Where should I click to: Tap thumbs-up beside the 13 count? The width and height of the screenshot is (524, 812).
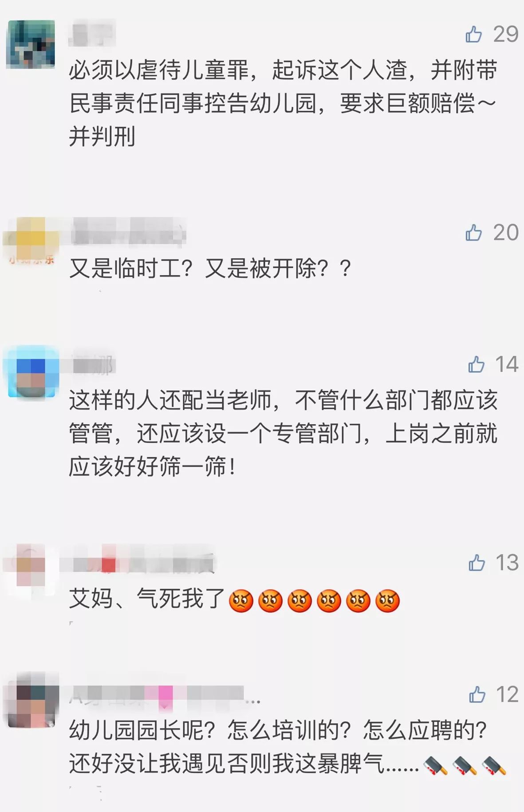(477, 563)
